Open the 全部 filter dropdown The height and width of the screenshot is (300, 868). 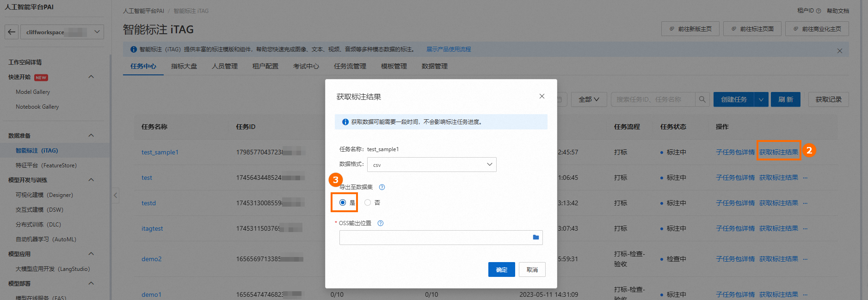pos(589,99)
